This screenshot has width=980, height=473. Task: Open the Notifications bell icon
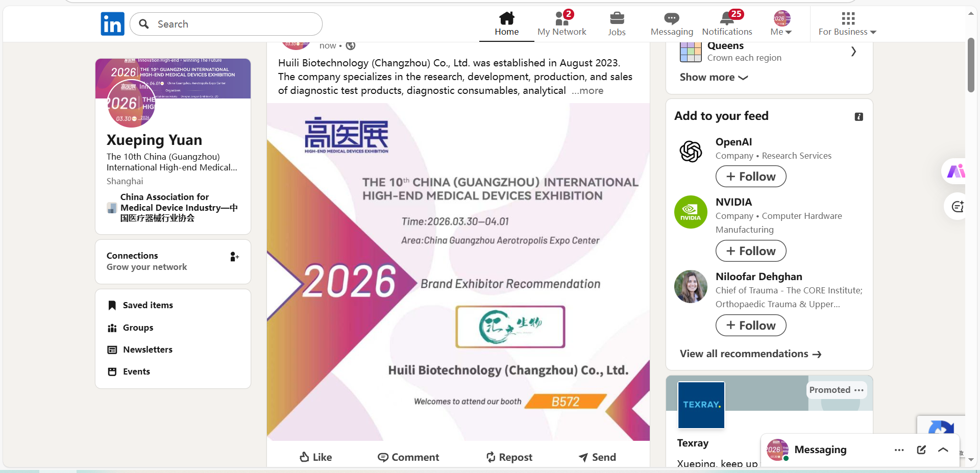[x=727, y=19]
